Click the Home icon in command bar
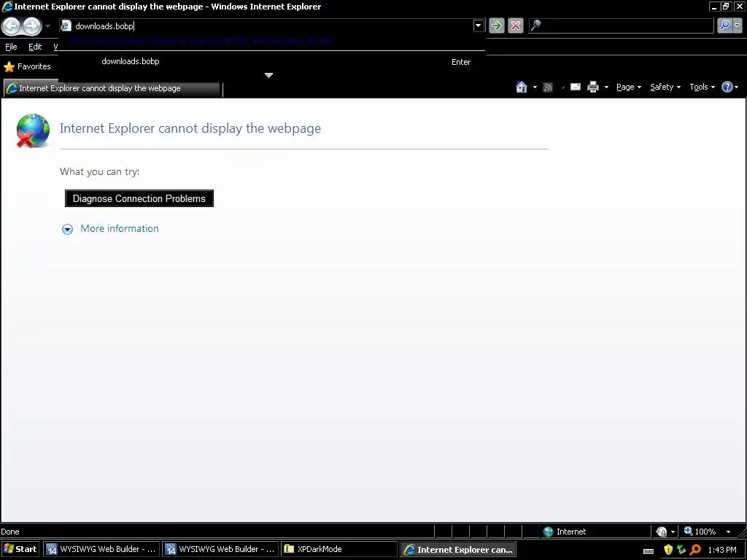The height and width of the screenshot is (560, 747). point(522,87)
